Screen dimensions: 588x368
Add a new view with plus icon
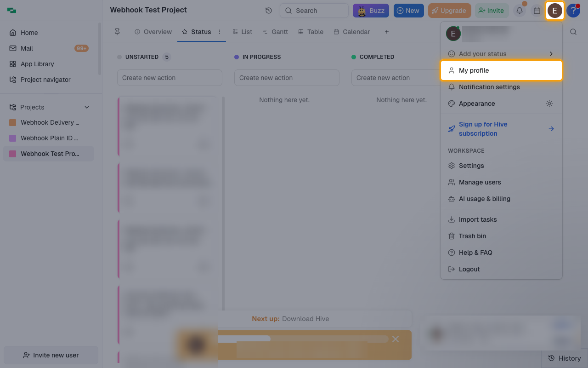coord(387,32)
